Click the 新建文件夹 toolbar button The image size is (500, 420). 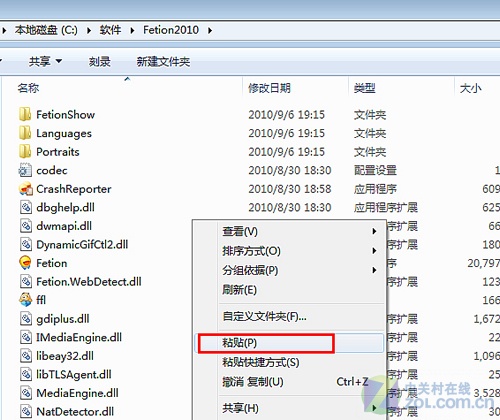pos(163,62)
